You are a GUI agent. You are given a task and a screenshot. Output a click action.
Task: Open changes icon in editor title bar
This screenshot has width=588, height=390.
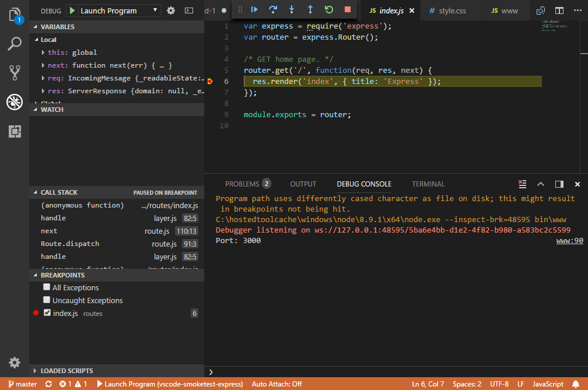point(540,10)
